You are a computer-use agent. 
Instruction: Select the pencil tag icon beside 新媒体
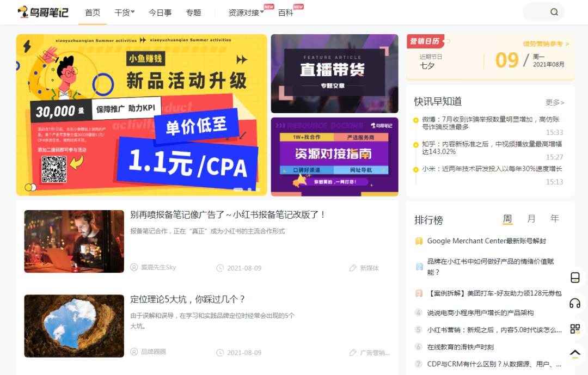pyautogui.click(x=353, y=267)
